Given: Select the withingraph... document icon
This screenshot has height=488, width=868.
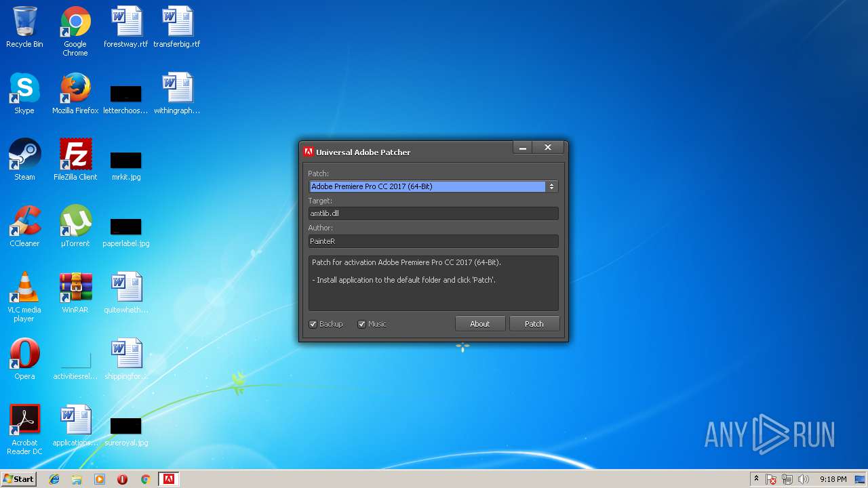Looking at the screenshot, I should pyautogui.click(x=177, y=94).
